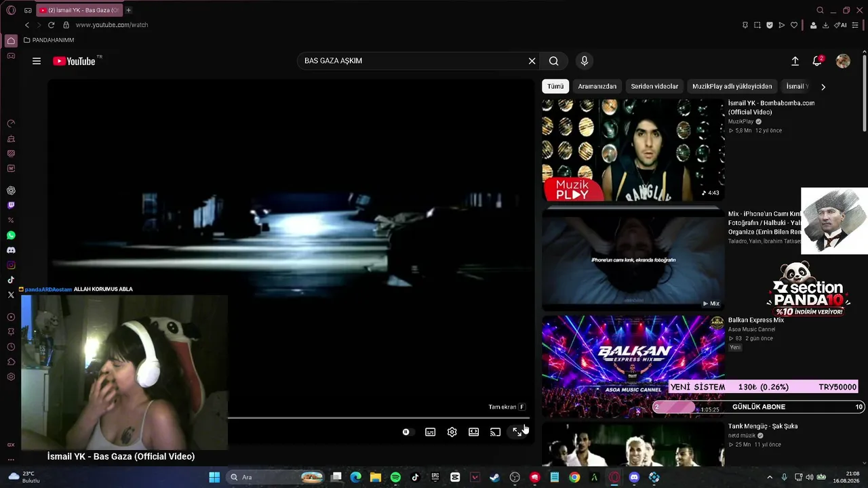This screenshot has width=868, height=488.
Task: Open the Windows Start menu
Action: [x=214, y=477]
